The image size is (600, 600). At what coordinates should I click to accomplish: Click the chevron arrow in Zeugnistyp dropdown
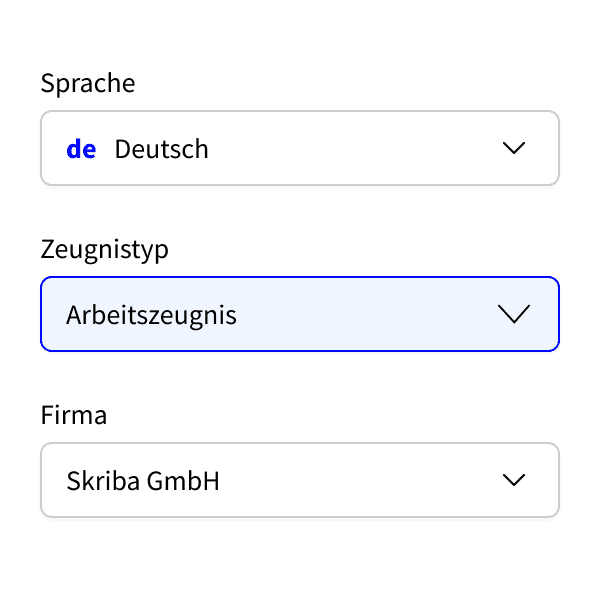point(514,314)
